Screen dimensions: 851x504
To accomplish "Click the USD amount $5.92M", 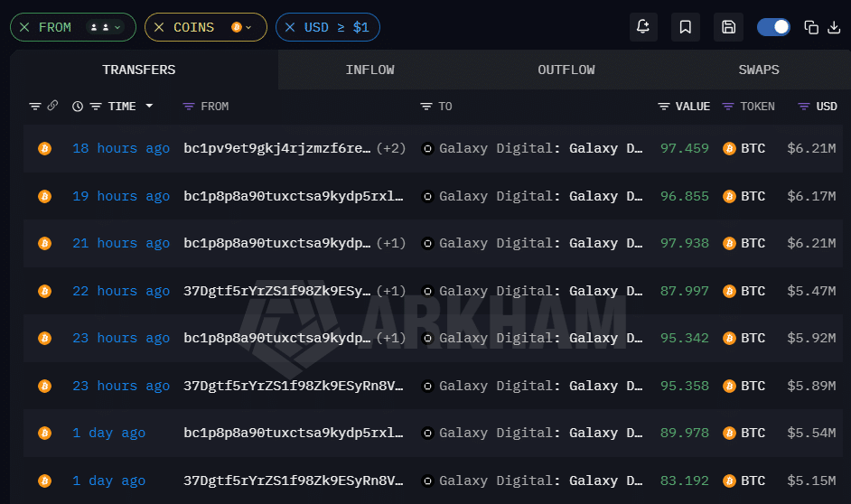I will (x=811, y=339).
